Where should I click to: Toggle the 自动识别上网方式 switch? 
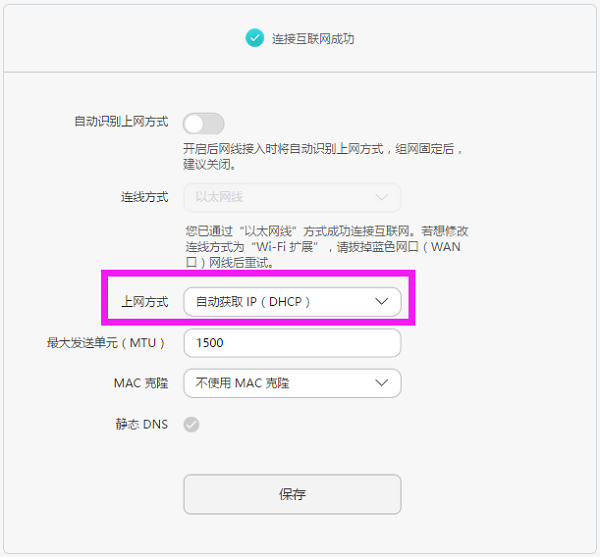click(x=203, y=123)
